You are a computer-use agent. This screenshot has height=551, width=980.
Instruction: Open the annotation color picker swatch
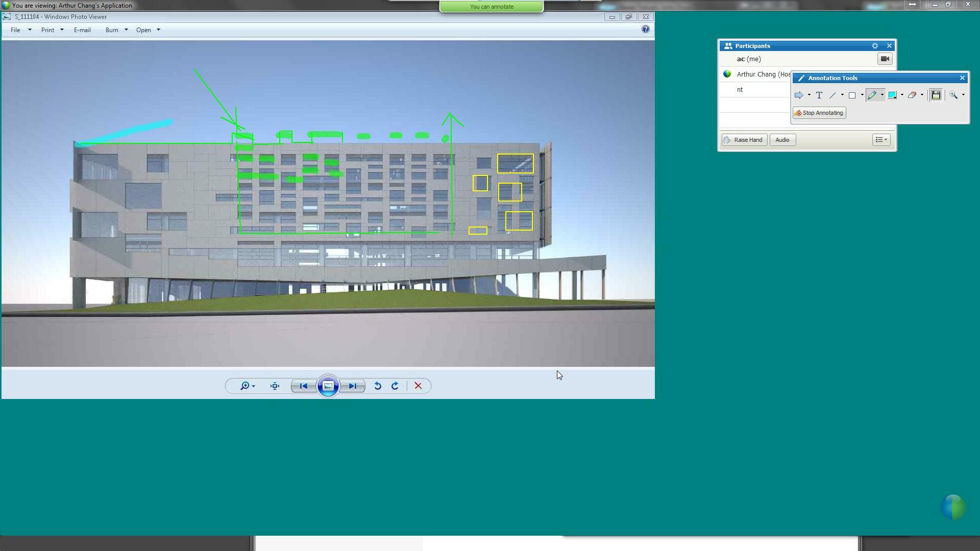[892, 95]
